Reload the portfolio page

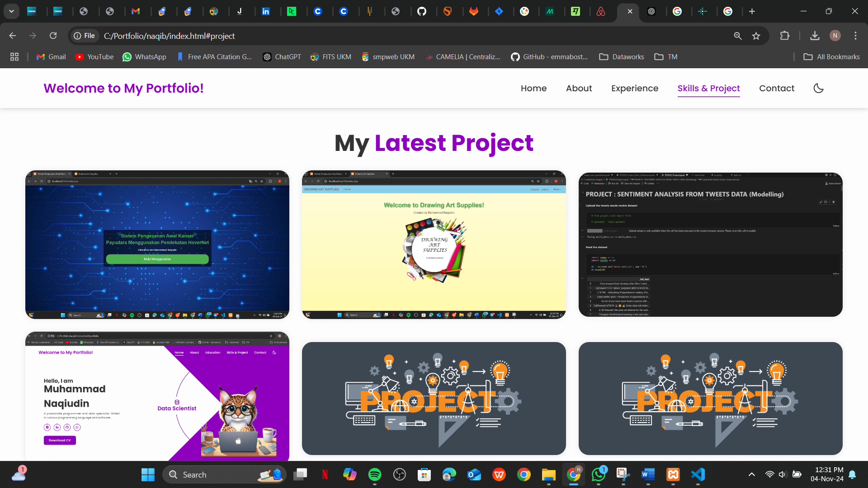pos(53,35)
